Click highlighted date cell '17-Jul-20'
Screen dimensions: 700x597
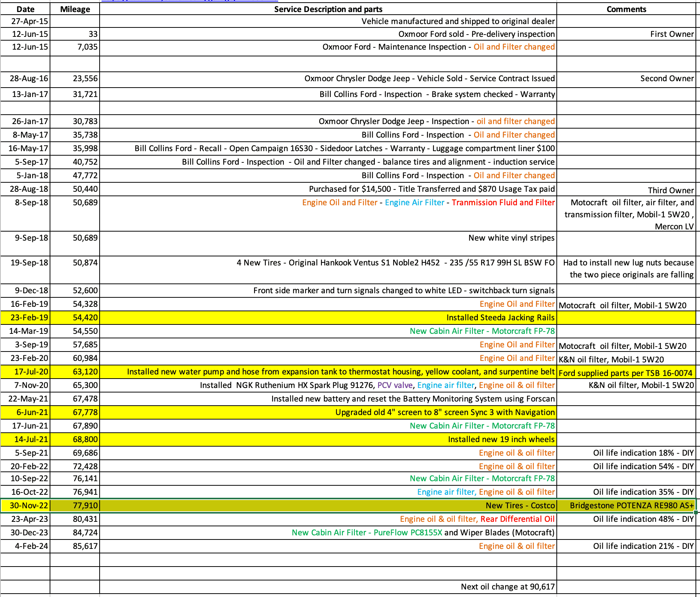pos(25,372)
